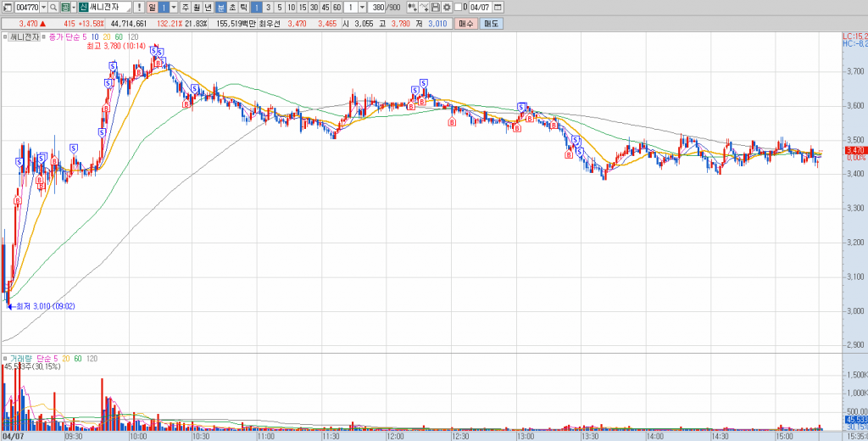Click the stock search magnifier icon
The image size is (868, 441).
click(53, 7)
